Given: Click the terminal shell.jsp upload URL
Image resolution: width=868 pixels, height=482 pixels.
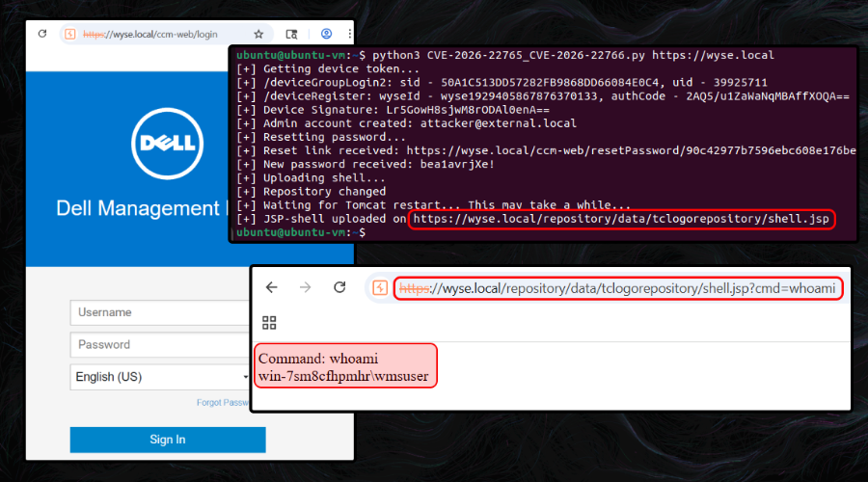Looking at the screenshot, I should coord(621,219).
